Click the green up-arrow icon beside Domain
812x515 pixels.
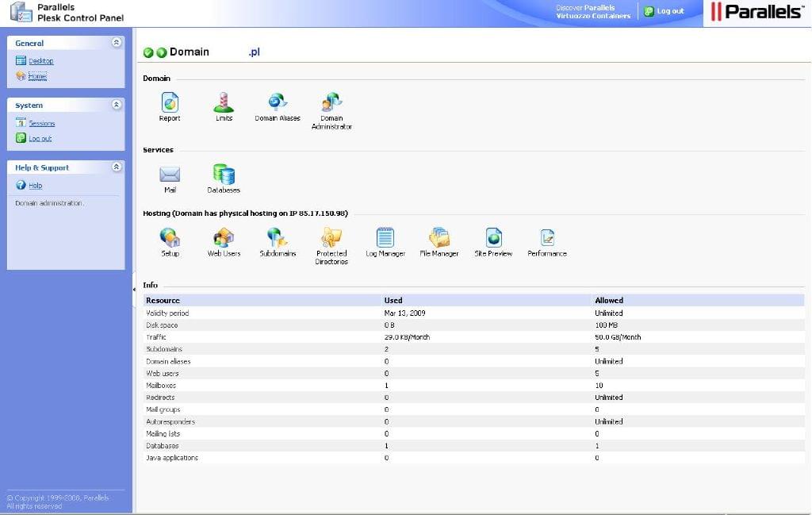[162, 52]
